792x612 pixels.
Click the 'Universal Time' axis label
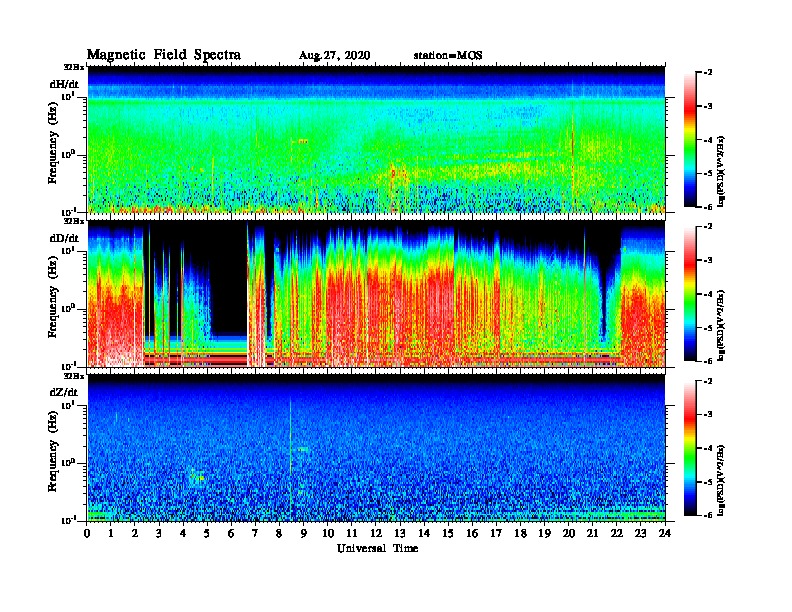click(378, 548)
